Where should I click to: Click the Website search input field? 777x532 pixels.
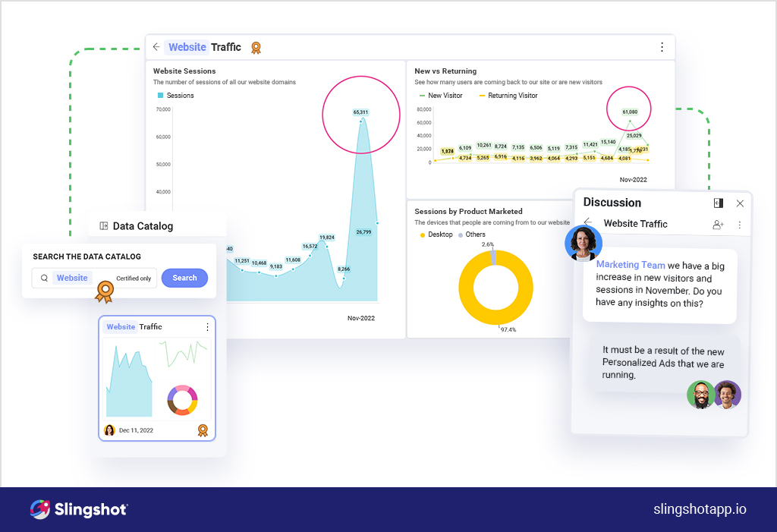[73, 279]
